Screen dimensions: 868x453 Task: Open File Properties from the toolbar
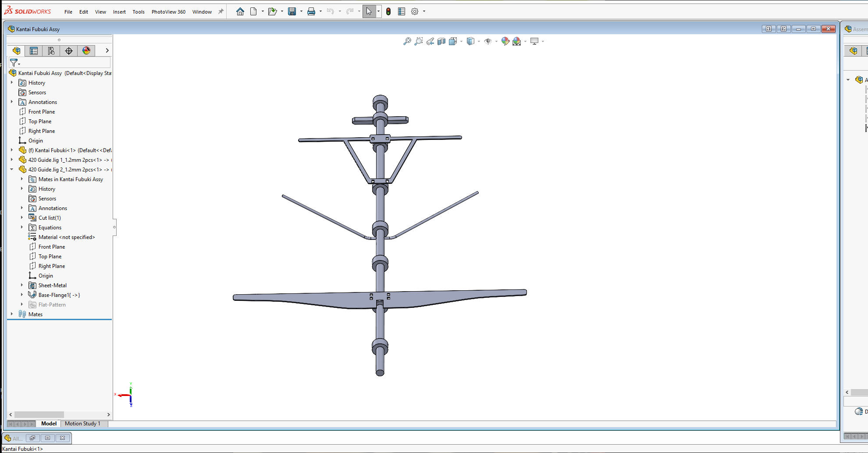point(402,11)
